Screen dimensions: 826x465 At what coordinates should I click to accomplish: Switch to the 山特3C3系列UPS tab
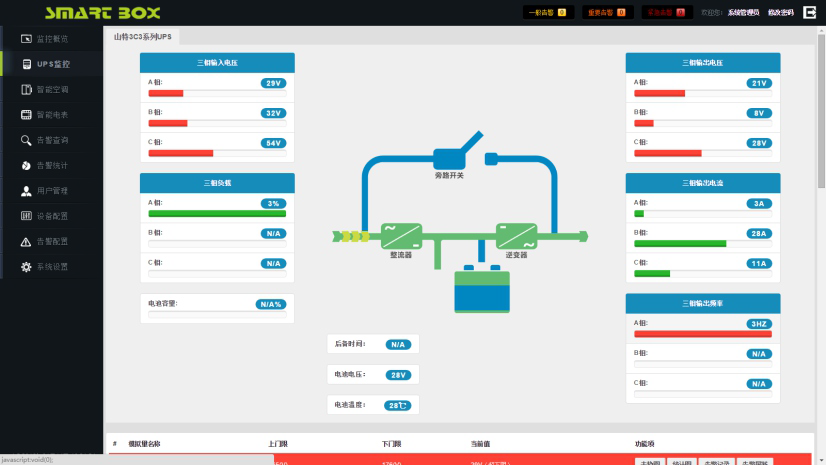(x=143, y=36)
